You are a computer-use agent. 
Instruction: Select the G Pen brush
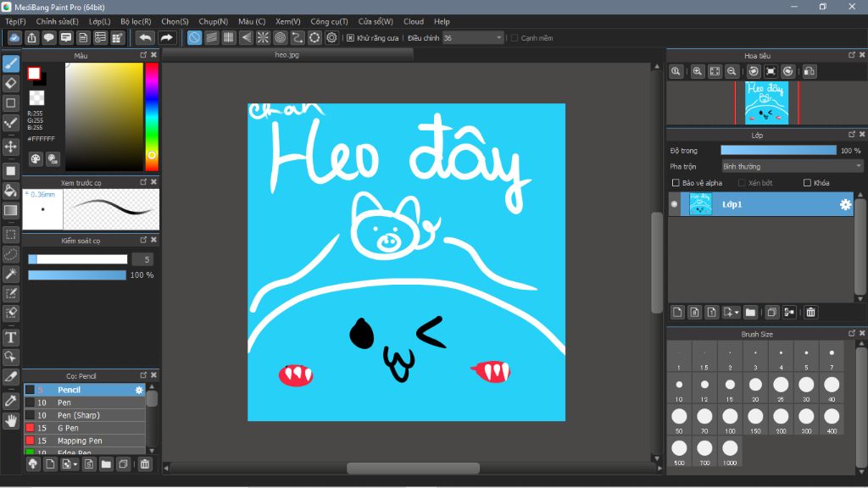coord(85,428)
